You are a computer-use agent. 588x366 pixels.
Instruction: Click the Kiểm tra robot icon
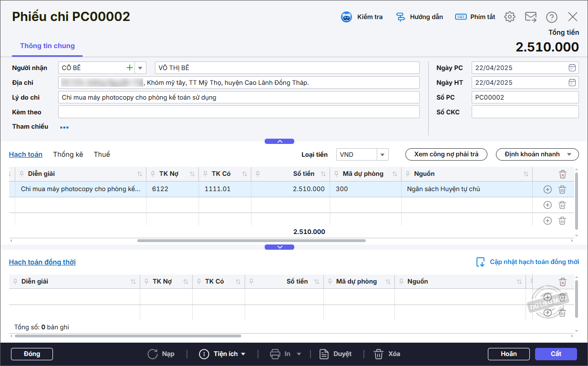point(346,17)
